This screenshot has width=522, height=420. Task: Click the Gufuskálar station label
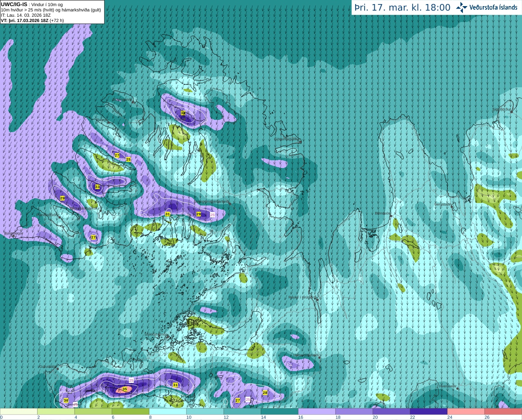coord(47,367)
